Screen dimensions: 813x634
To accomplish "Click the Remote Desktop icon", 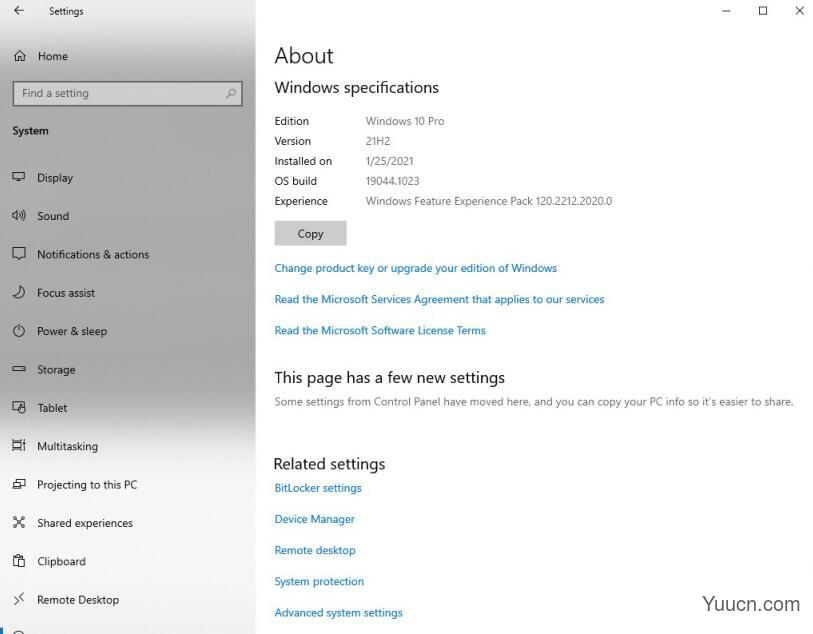I will pos(19,599).
